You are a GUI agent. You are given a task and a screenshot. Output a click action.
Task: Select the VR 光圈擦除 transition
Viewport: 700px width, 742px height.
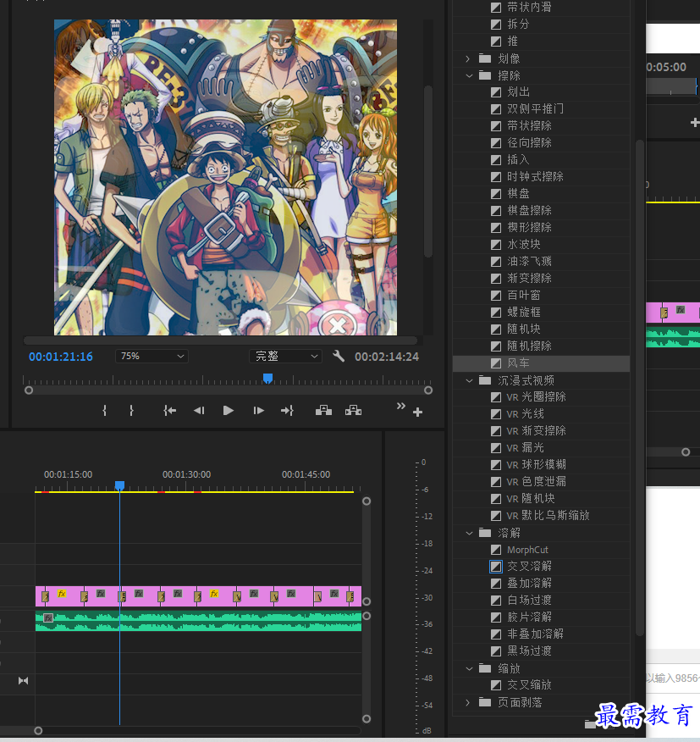tap(536, 397)
